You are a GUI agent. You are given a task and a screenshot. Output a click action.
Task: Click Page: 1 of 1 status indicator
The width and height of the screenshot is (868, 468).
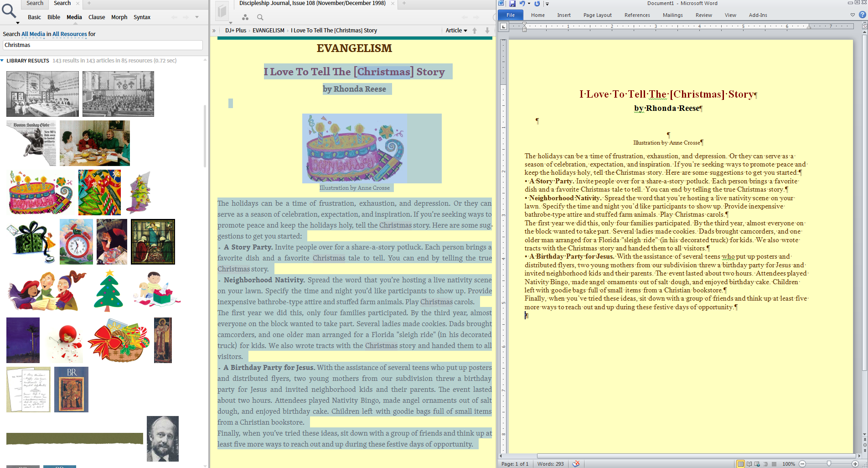click(x=515, y=464)
